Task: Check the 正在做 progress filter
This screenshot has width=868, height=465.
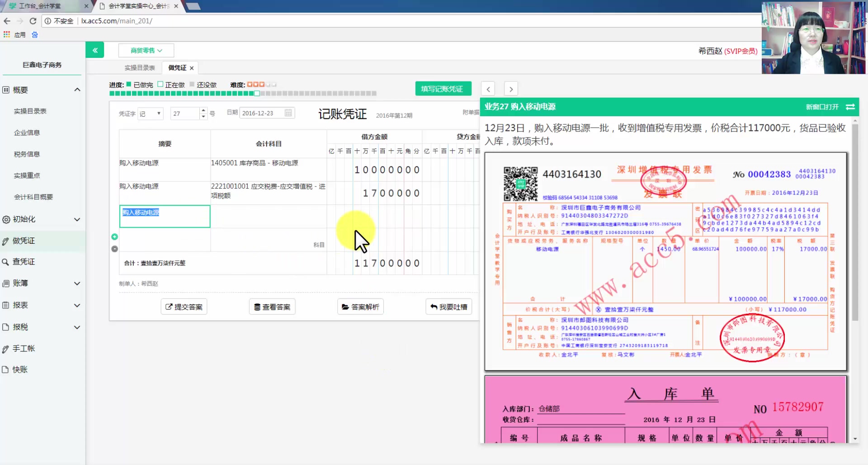Action: (161, 84)
